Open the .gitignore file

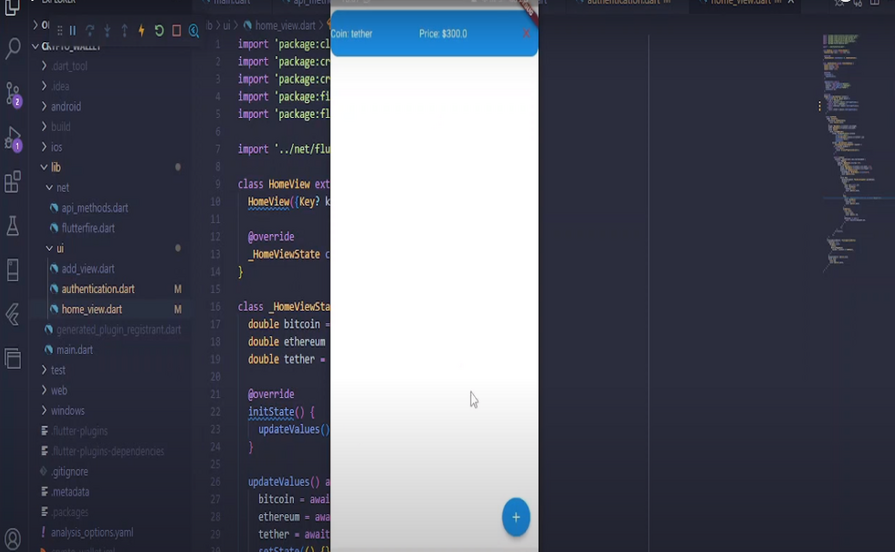pos(69,472)
